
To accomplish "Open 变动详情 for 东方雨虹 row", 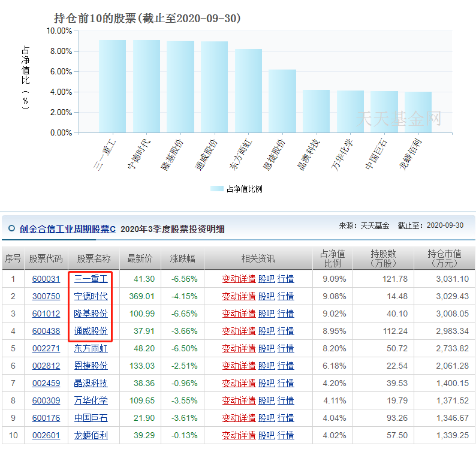I will pos(239,348).
